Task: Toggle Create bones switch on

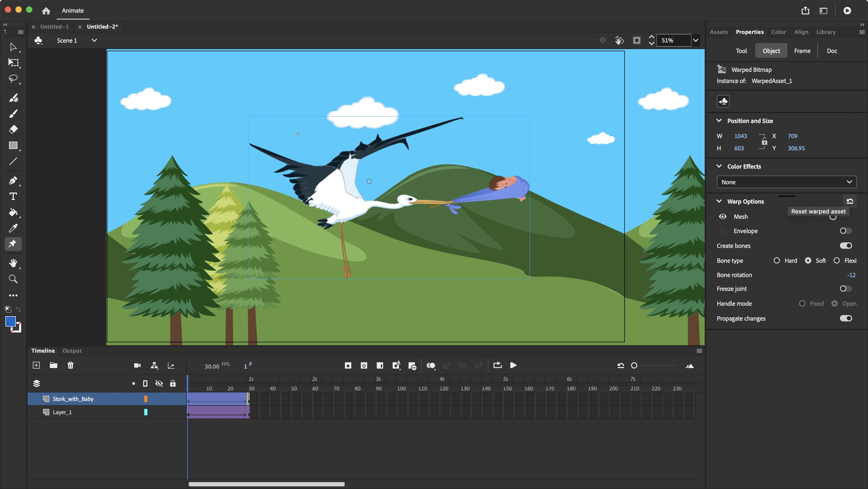Action: pyautogui.click(x=847, y=245)
